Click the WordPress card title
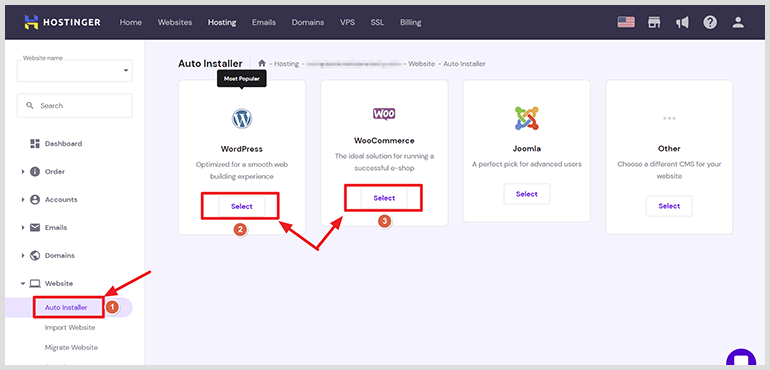This screenshot has width=770, height=370. click(x=242, y=148)
